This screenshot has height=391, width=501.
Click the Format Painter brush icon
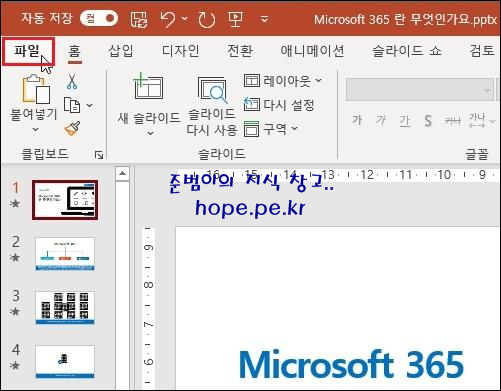coord(72,129)
